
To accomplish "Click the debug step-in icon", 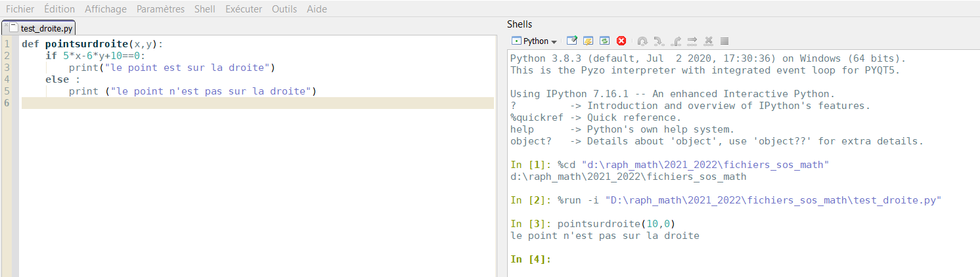I will 659,41.
